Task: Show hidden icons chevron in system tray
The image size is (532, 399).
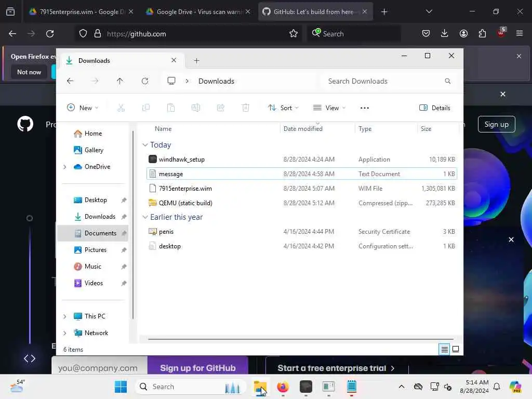Action: click(402, 387)
